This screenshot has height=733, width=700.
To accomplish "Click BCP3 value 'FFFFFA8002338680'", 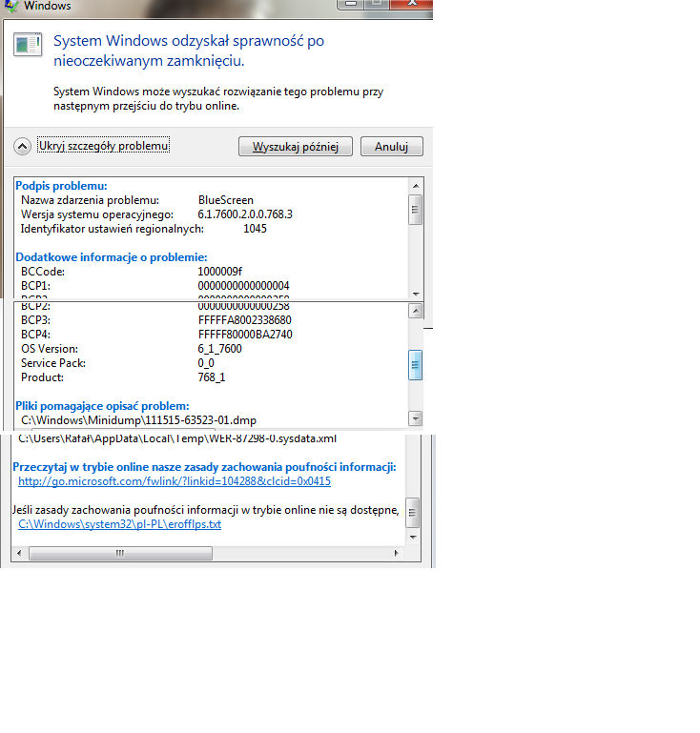I will (245, 320).
